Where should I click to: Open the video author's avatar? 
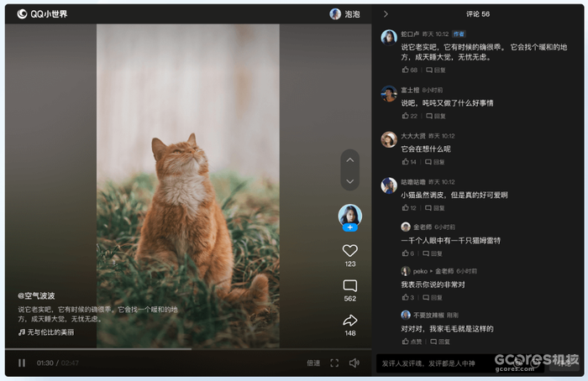click(x=350, y=216)
